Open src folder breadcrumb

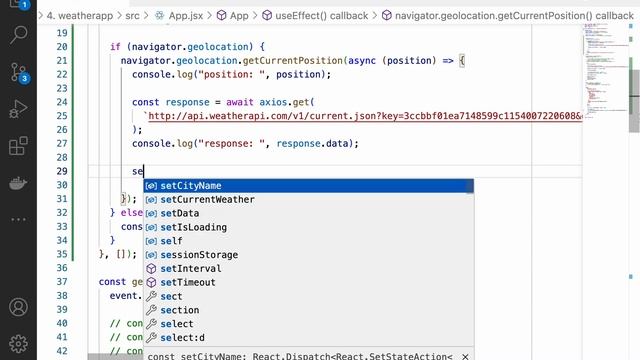tap(132, 16)
